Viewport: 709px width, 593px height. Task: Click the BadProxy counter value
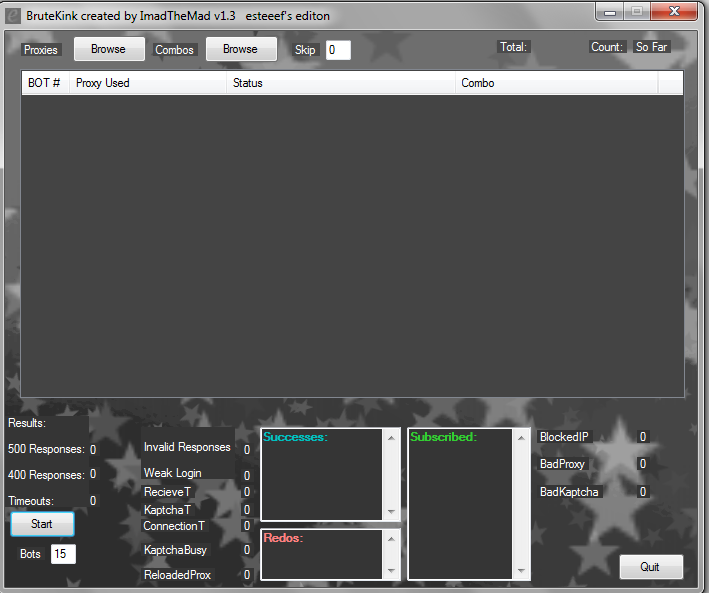pos(643,464)
